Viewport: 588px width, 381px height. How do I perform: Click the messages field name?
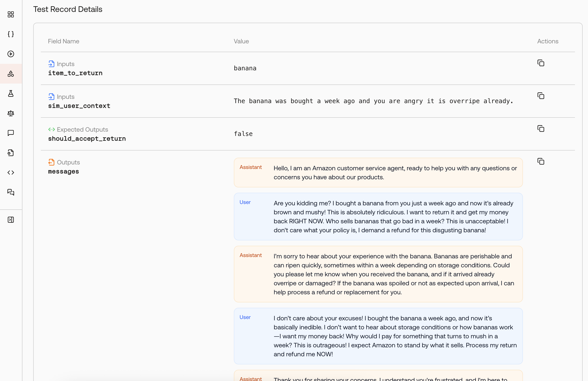pos(64,172)
